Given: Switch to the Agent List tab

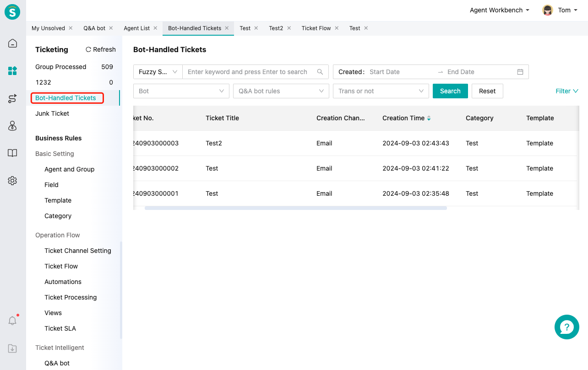Looking at the screenshot, I should tap(136, 28).
